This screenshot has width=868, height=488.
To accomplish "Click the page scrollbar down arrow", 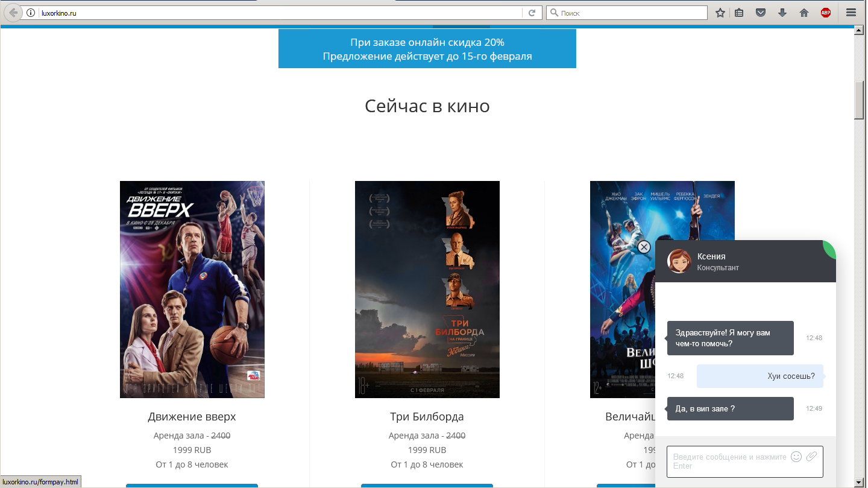I will 860,482.
